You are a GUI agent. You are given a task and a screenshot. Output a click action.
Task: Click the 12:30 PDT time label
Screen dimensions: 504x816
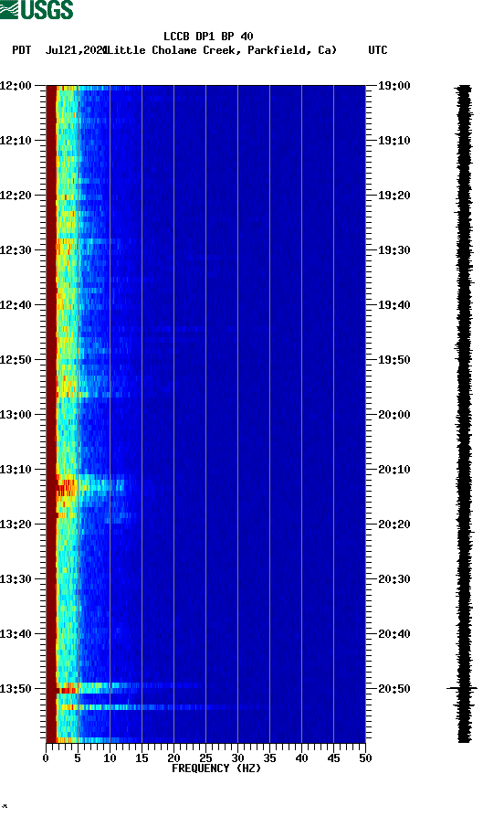16,249
